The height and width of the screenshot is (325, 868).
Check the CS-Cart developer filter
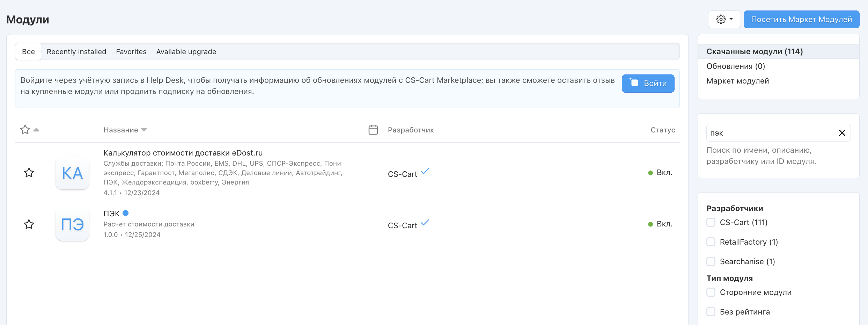tap(711, 223)
